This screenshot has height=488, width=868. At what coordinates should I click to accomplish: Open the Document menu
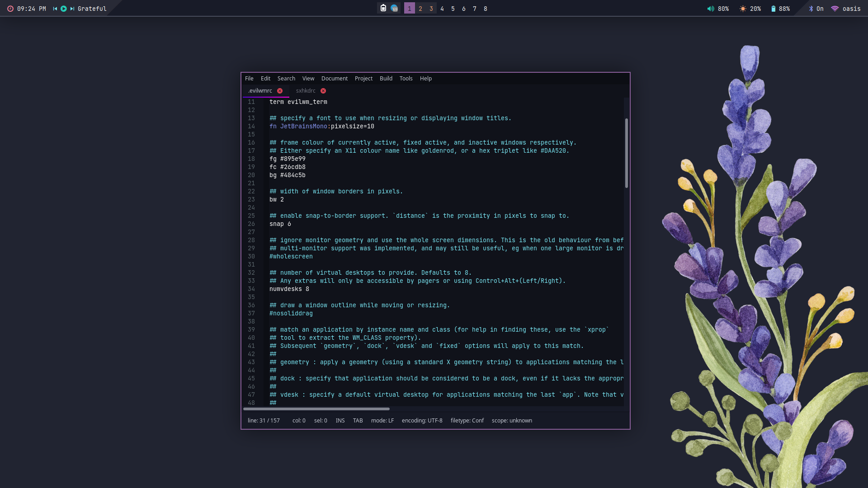pos(334,79)
